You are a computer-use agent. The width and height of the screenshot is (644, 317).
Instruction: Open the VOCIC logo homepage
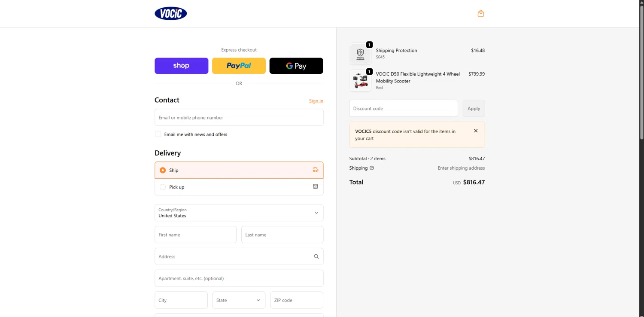pyautogui.click(x=170, y=13)
